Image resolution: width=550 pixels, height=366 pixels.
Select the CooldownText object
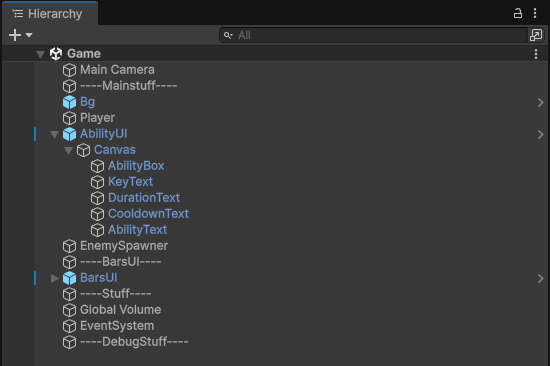click(x=148, y=214)
